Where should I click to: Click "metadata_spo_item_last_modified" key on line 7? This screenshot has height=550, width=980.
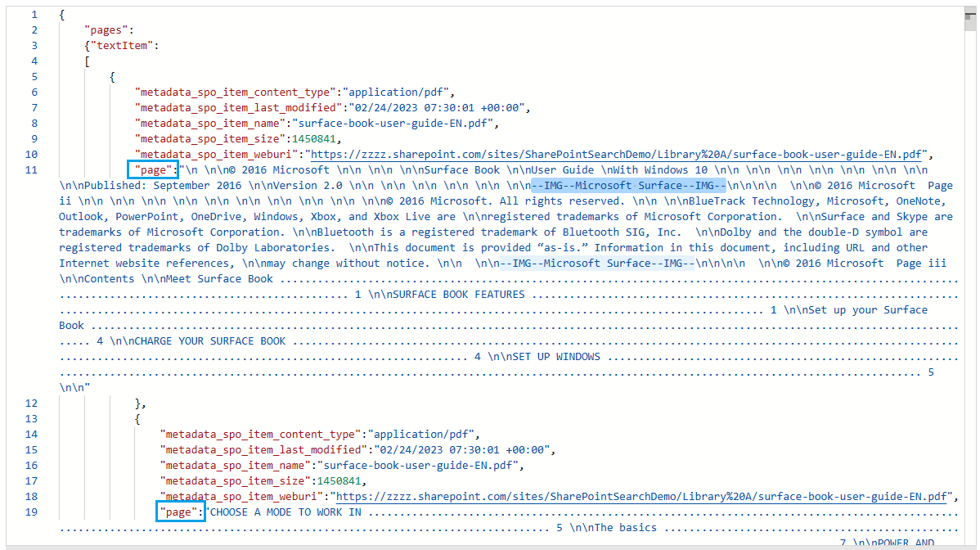click(x=239, y=107)
